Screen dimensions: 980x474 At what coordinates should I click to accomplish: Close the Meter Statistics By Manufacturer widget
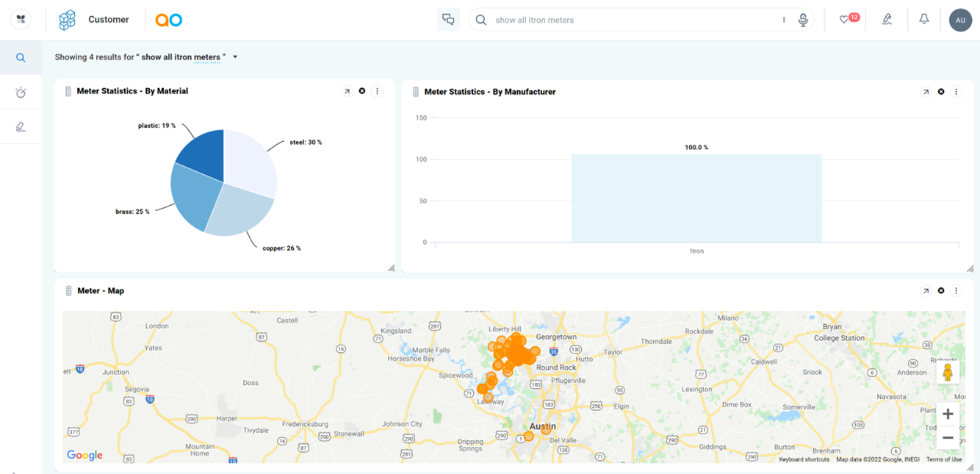(941, 92)
